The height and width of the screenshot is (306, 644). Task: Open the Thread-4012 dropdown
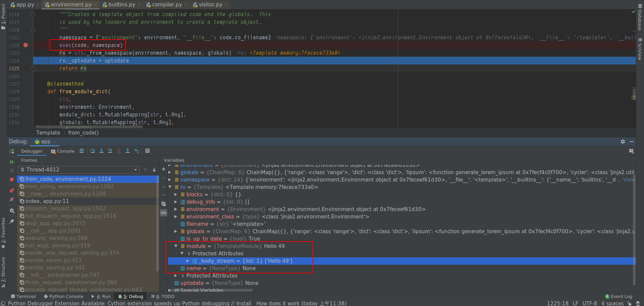pos(79,170)
